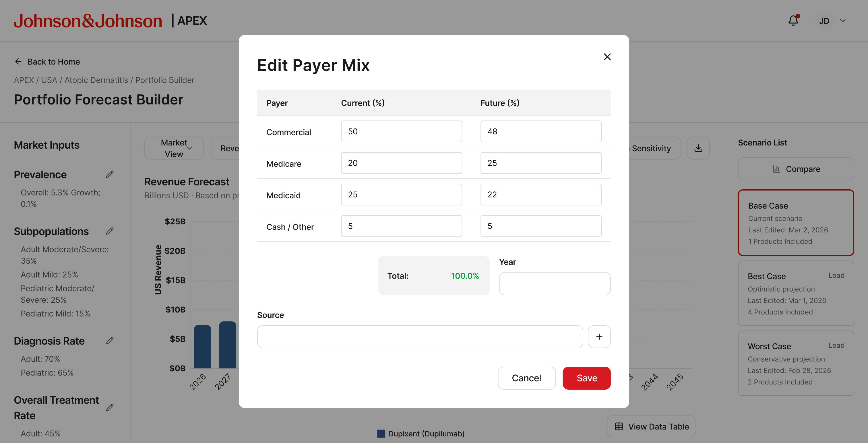Screen dimensions: 868x443
Task: Click USA in the breadcrumb
Action: pos(49,80)
